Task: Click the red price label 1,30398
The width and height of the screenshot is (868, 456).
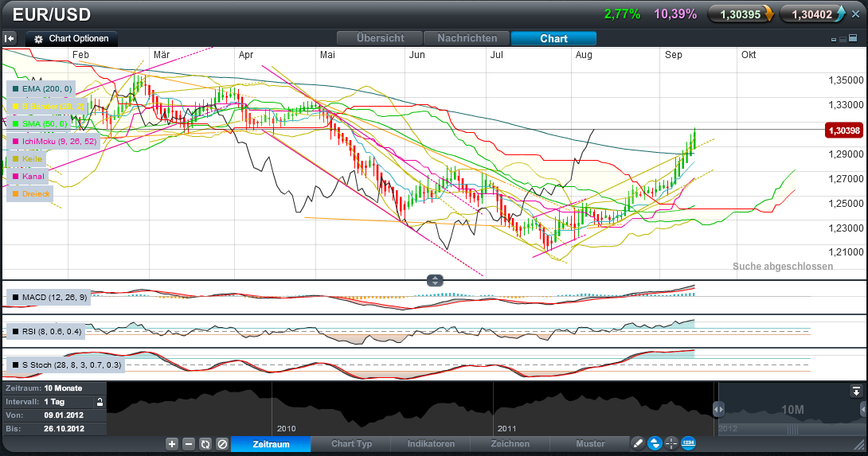Action: coord(844,131)
